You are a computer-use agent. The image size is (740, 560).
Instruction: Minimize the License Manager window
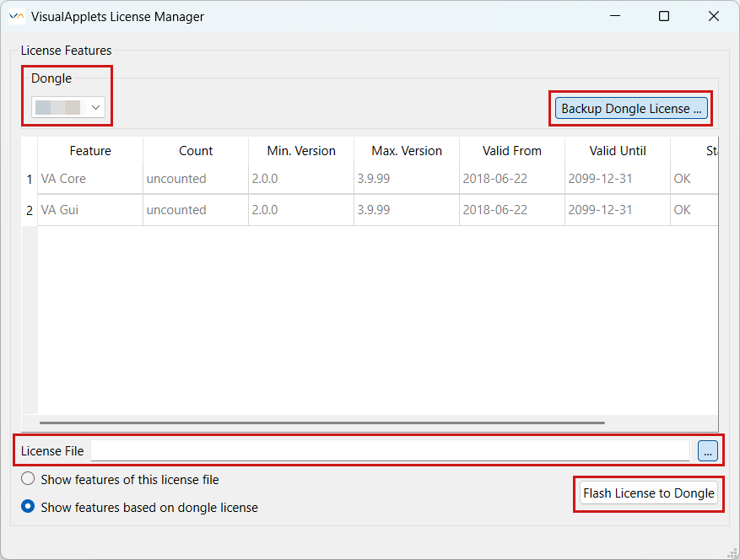(x=615, y=16)
